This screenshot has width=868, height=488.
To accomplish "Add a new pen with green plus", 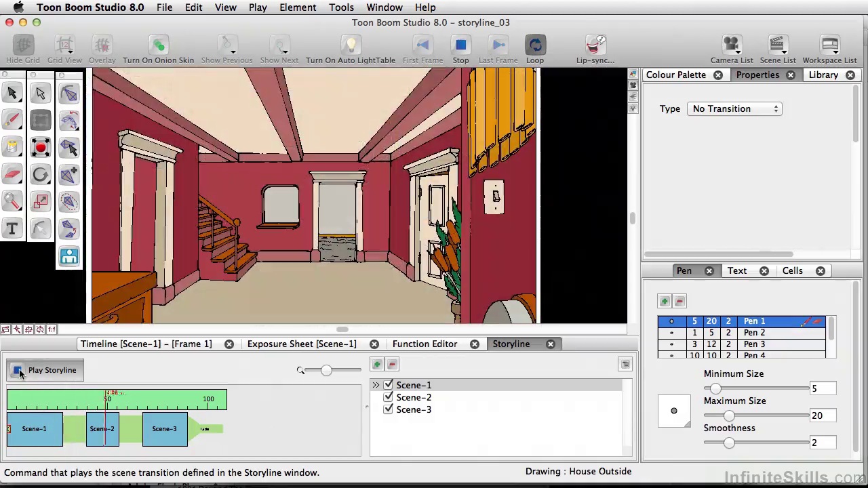I will (665, 301).
